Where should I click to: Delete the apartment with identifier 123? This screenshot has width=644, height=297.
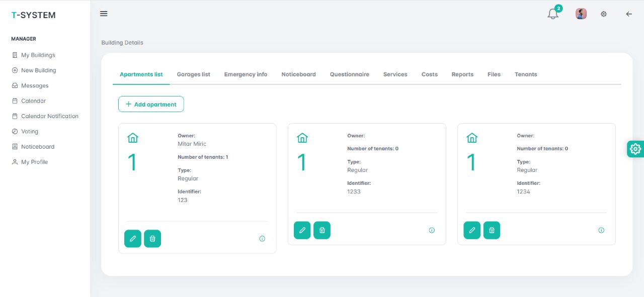pos(152,239)
